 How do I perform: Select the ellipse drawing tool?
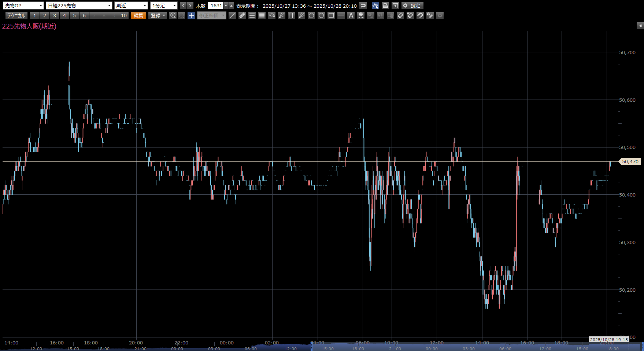point(321,15)
